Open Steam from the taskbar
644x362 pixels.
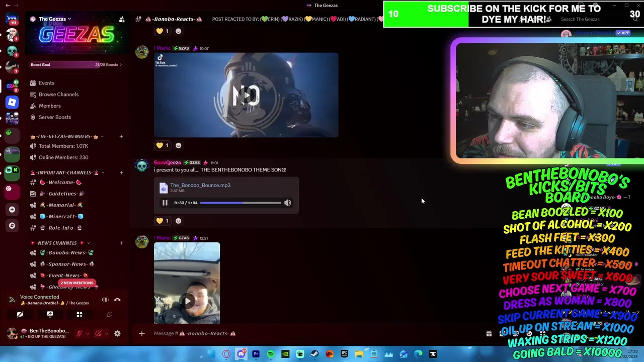pos(315,354)
